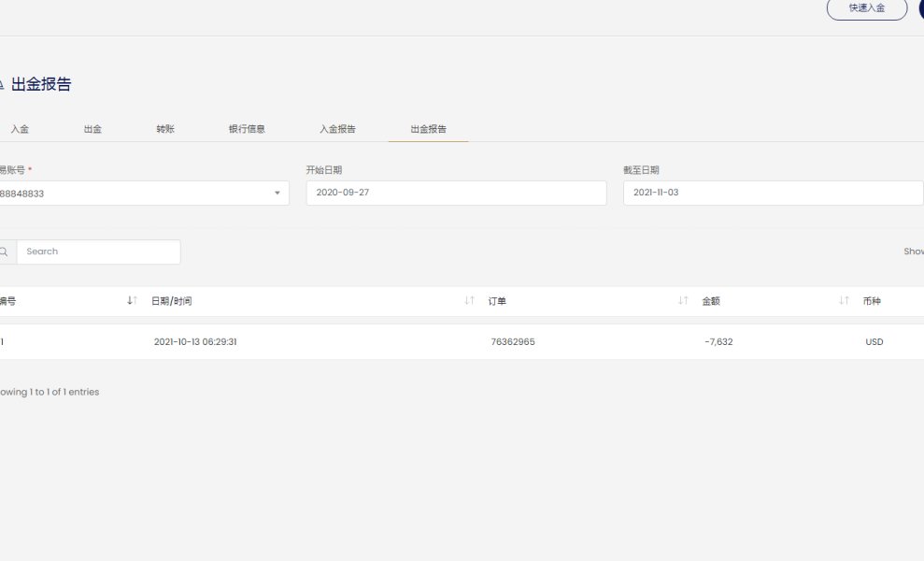The width and height of the screenshot is (924, 561).
Task: Switch to the 出金 tab
Action: pos(92,129)
